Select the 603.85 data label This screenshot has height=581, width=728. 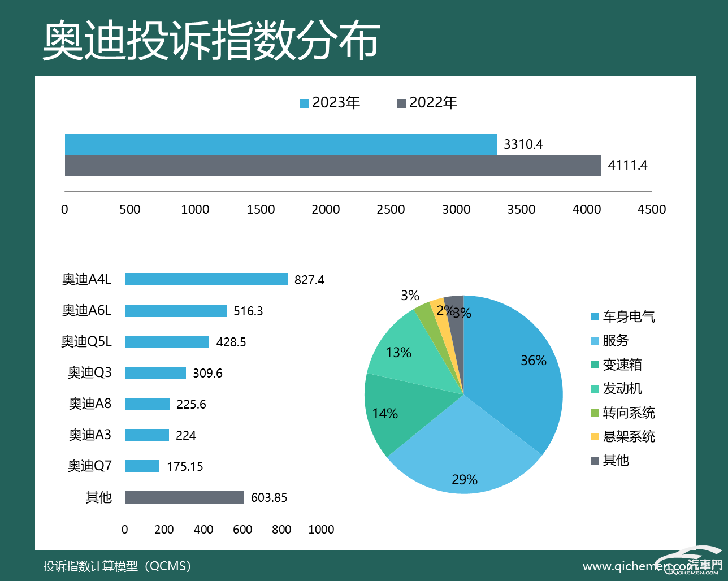269,497
